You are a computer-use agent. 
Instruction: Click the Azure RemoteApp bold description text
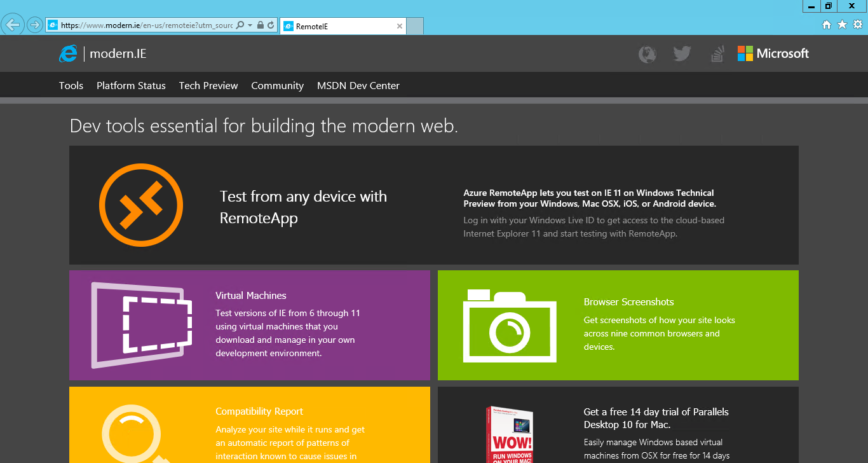tap(590, 198)
